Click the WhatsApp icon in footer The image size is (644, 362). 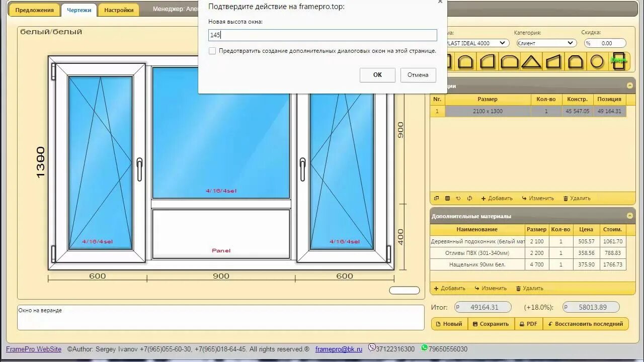[425, 347]
